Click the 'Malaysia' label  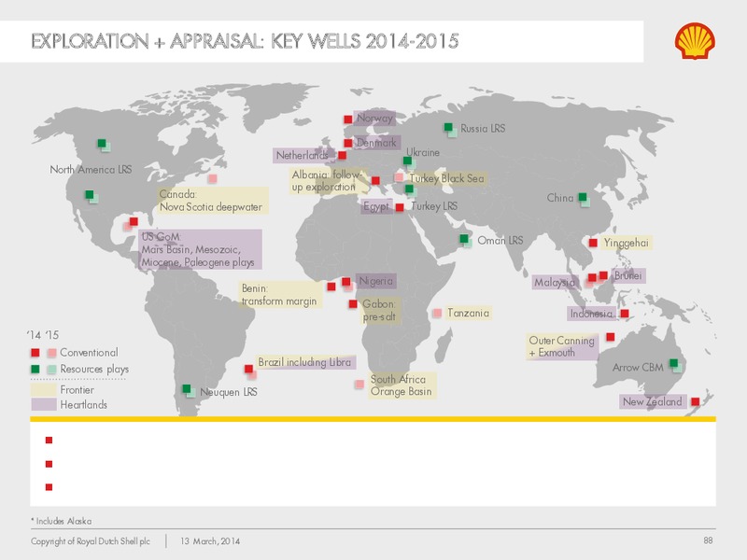pos(555,283)
